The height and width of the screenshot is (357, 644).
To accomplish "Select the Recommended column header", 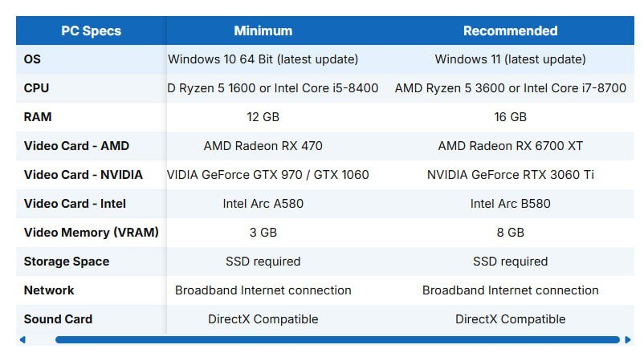I will 511,30.
